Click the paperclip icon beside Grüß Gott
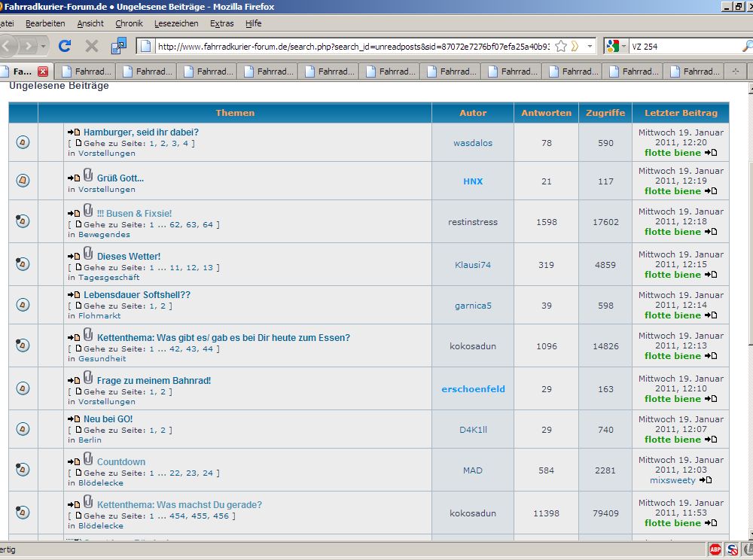Viewport: 753px width, 560px height. click(x=88, y=175)
